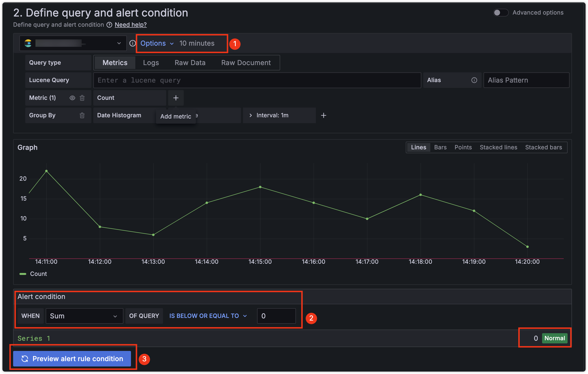This screenshot has width=588, height=374.
Task: Select the Raw Document query type tab
Action: (246, 63)
